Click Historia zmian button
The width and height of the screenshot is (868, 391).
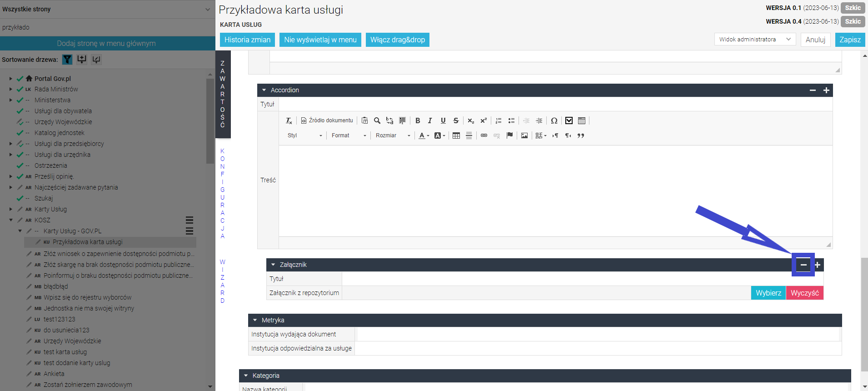coord(247,40)
